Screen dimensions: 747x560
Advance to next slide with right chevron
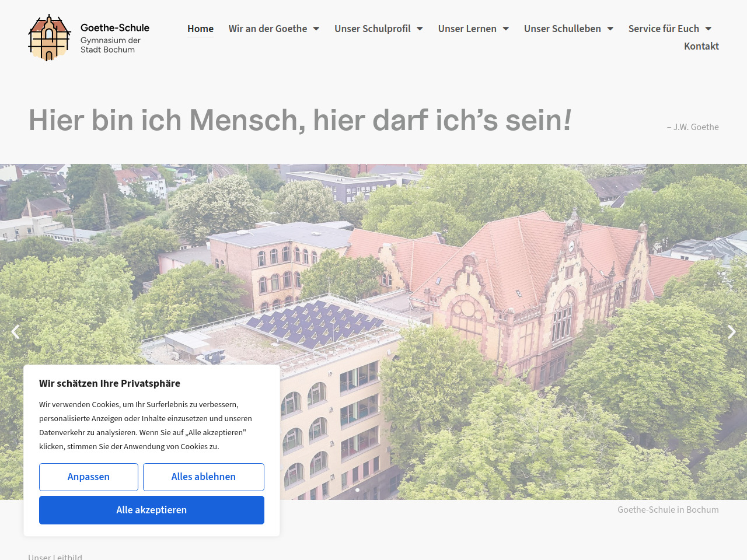pos(731,332)
